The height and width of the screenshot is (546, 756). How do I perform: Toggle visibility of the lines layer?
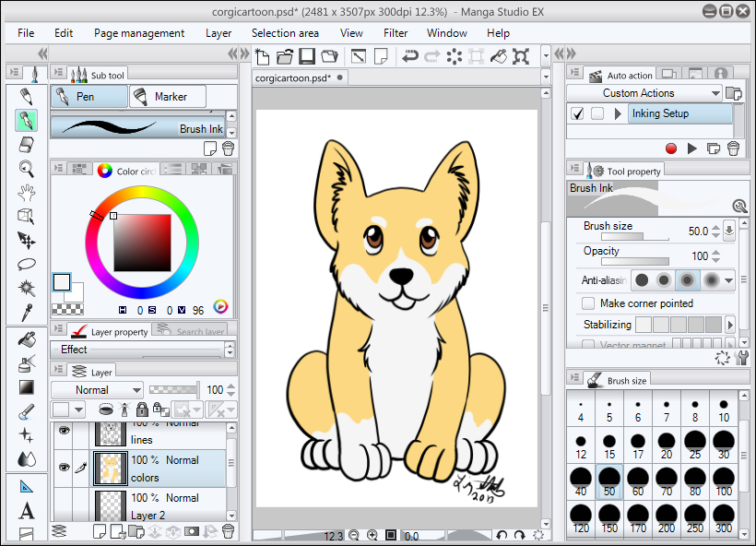64,430
